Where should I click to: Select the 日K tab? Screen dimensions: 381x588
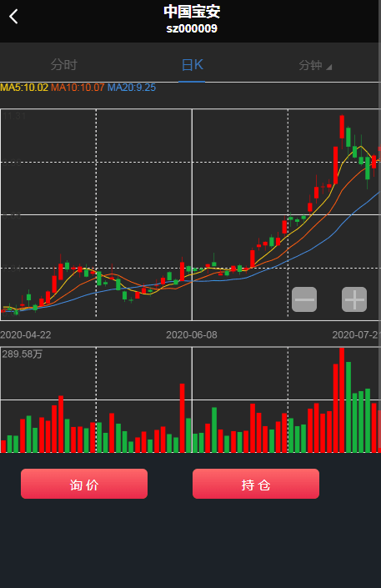[x=192, y=65]
